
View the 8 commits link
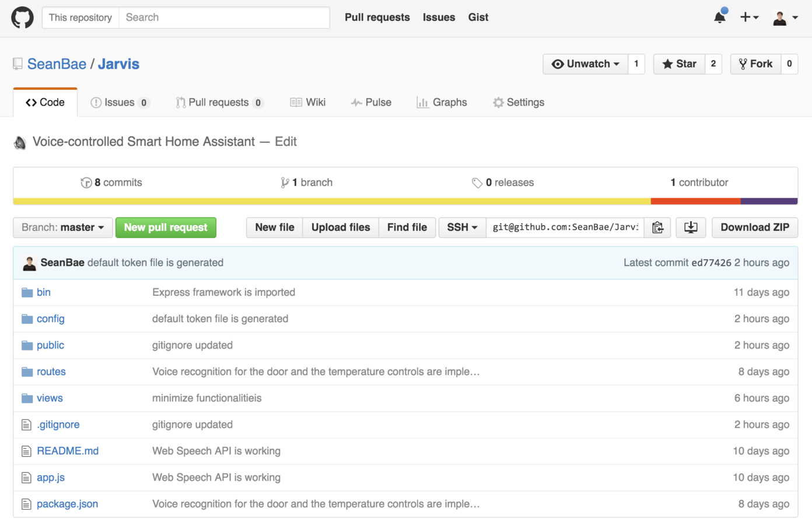point(112,183)
